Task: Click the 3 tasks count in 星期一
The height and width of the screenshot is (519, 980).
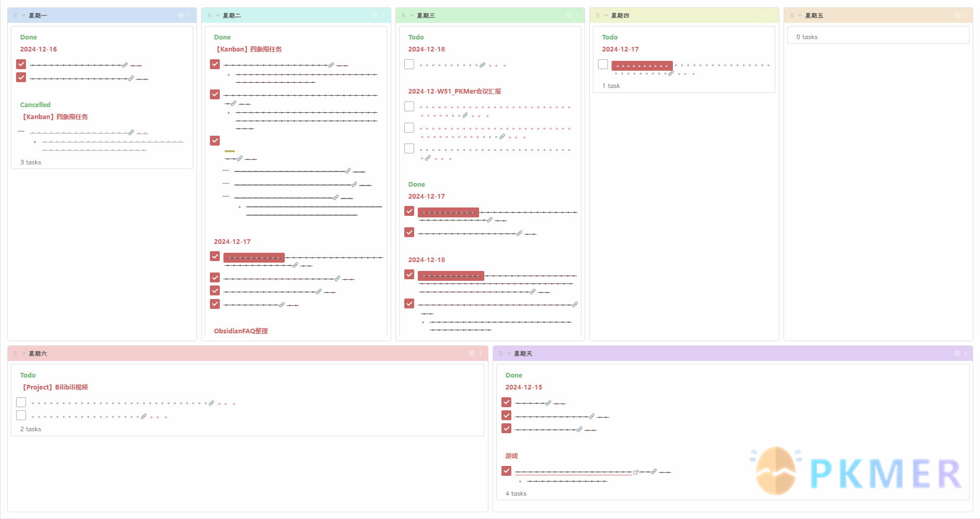Action: 30,162
